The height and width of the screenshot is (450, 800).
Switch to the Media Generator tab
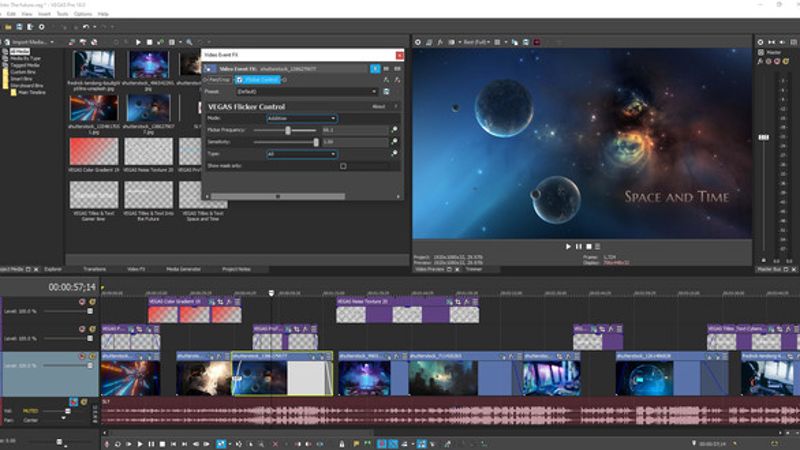click(x=183, y=269)
